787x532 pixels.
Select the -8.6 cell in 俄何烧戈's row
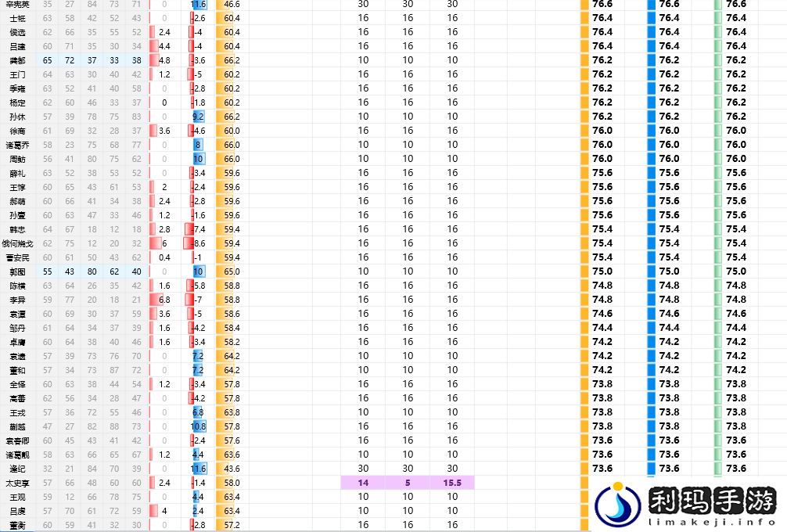coord(198,243)
